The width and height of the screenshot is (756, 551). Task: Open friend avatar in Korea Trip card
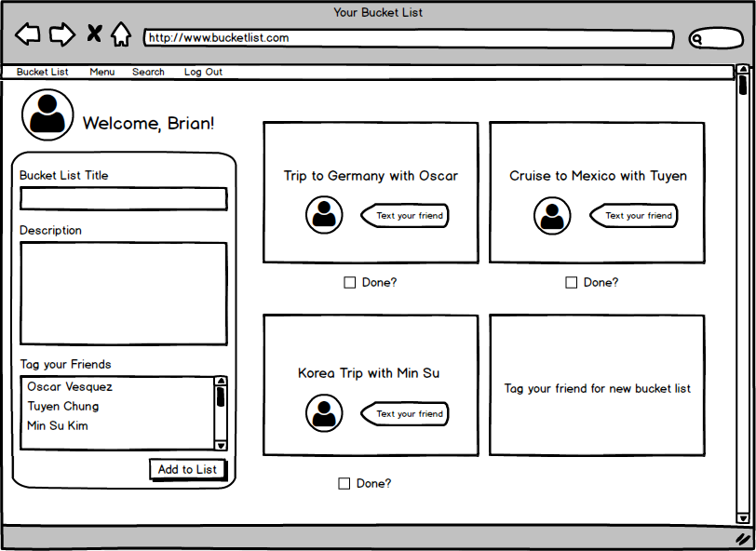pyautogui.click(x=324, y=413)
